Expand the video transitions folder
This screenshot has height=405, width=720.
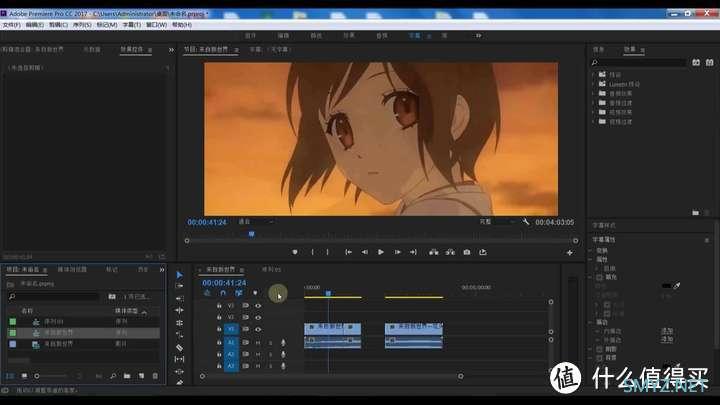pos(593,122)
